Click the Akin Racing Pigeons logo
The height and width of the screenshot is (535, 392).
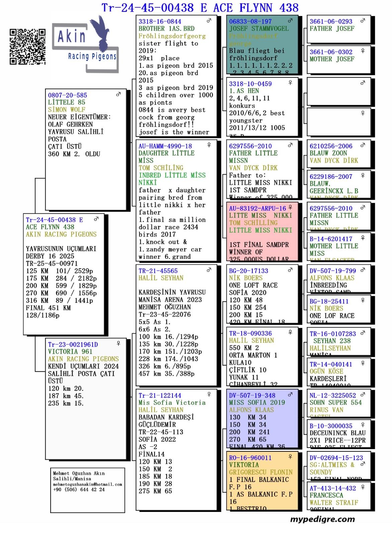pos(85,43)
